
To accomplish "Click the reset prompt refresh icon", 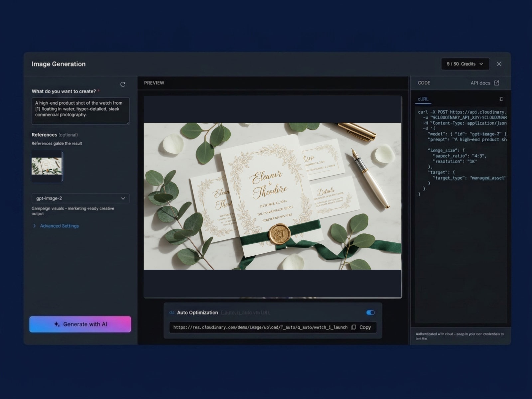I will pyautogui.click(x=123, y=84).
